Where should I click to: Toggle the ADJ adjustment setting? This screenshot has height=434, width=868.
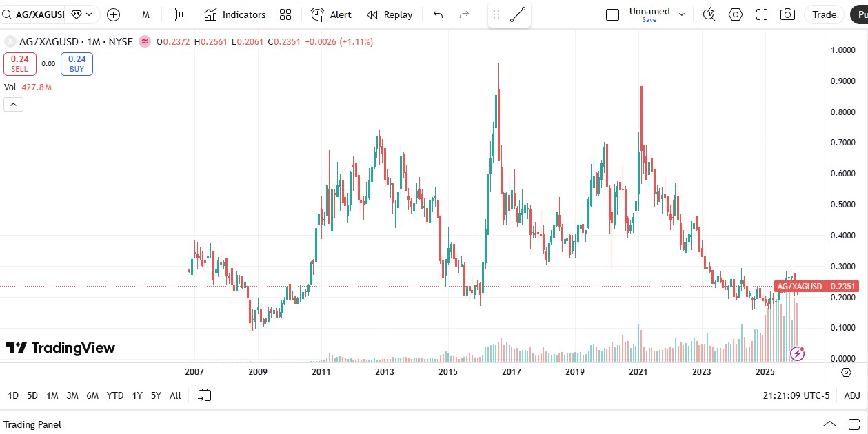(852, 395)
